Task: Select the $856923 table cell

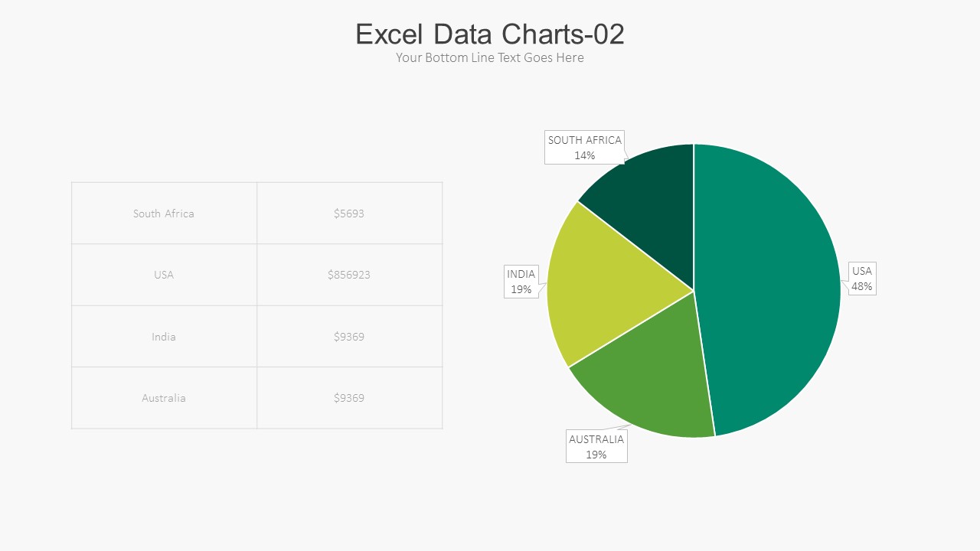Action: [349, 275]
